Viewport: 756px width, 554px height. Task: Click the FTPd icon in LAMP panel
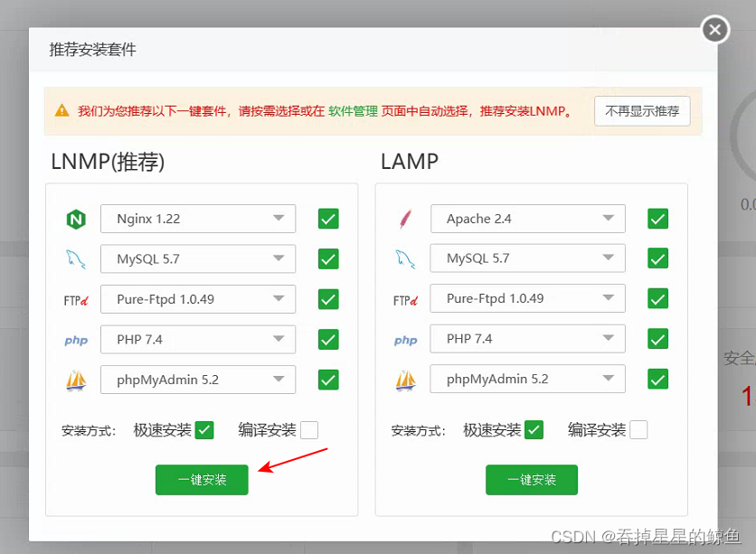coord(405,301)
